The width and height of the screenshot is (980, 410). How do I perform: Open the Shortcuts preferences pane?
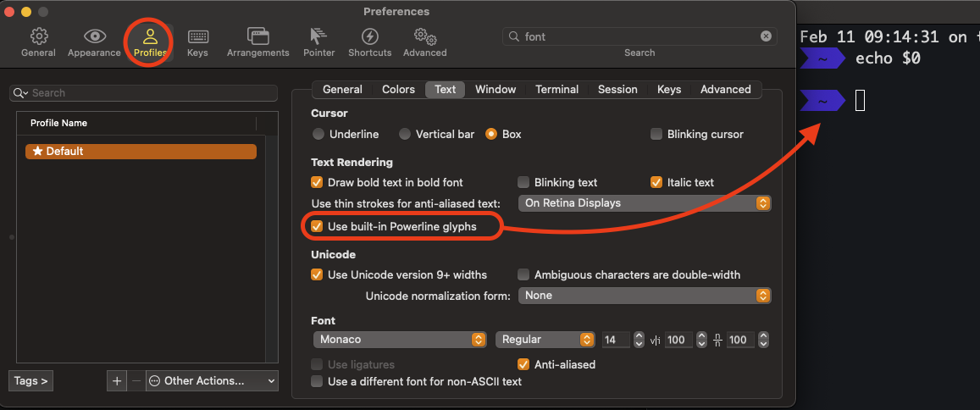[x=369, y=42]
